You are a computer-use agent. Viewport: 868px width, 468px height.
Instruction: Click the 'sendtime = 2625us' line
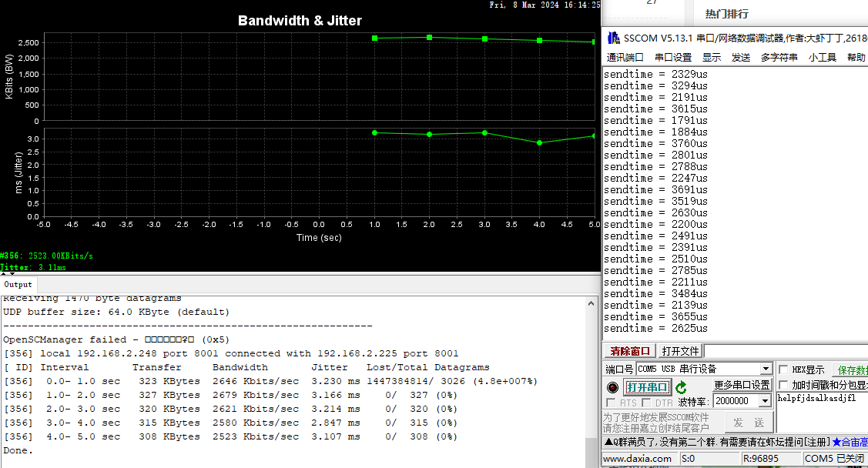tap(655, 328)
